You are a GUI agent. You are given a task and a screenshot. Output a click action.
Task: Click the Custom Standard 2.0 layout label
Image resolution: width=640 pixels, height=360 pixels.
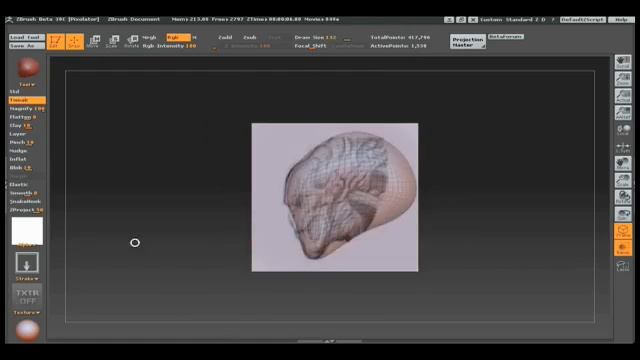pos(513,20)
